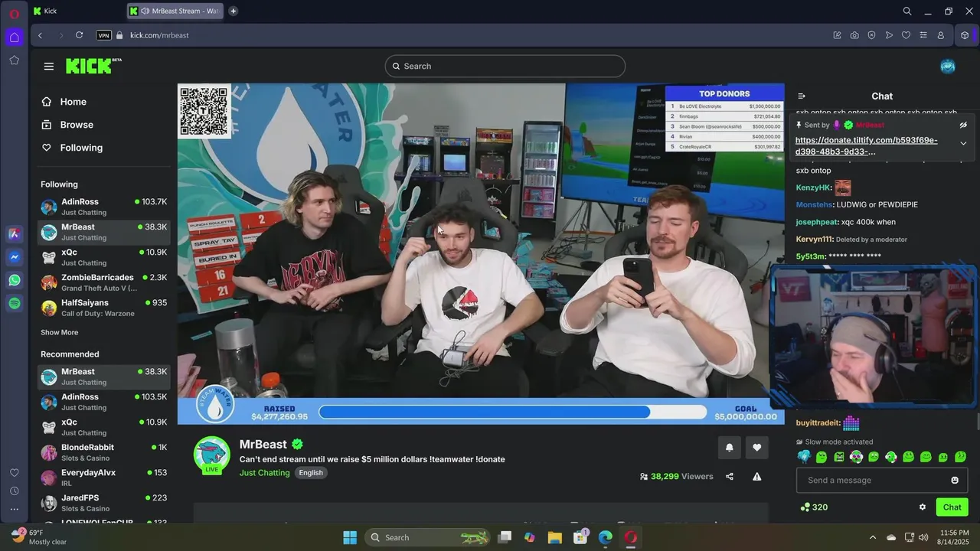Open Windows Start menu
The image size is (980, 551).
350,537
